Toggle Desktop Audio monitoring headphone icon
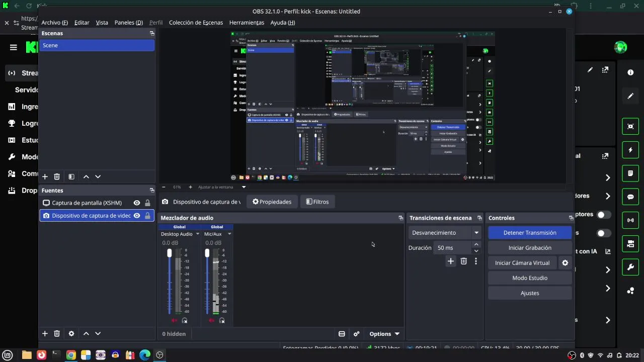The width and height of the screenshot is (644, 362). (x=185, y=321)
